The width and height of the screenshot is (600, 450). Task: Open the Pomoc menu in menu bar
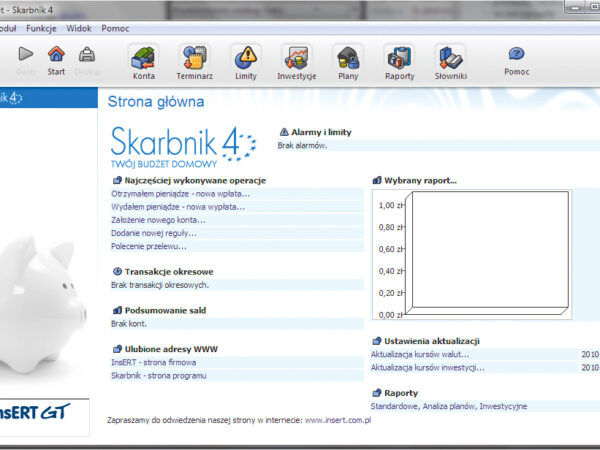click(x=115, y=28)
